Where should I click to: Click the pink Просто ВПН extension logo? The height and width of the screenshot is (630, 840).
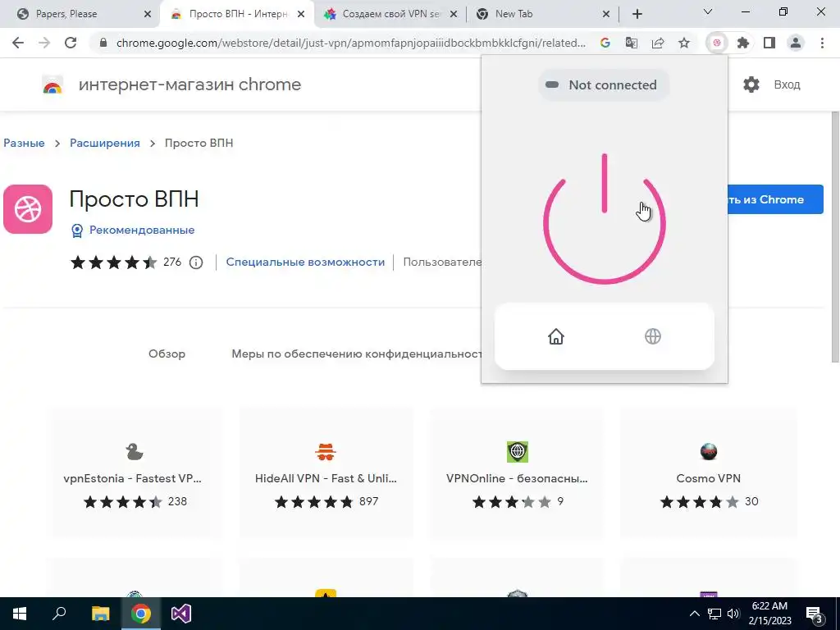(x=28, y=209)
